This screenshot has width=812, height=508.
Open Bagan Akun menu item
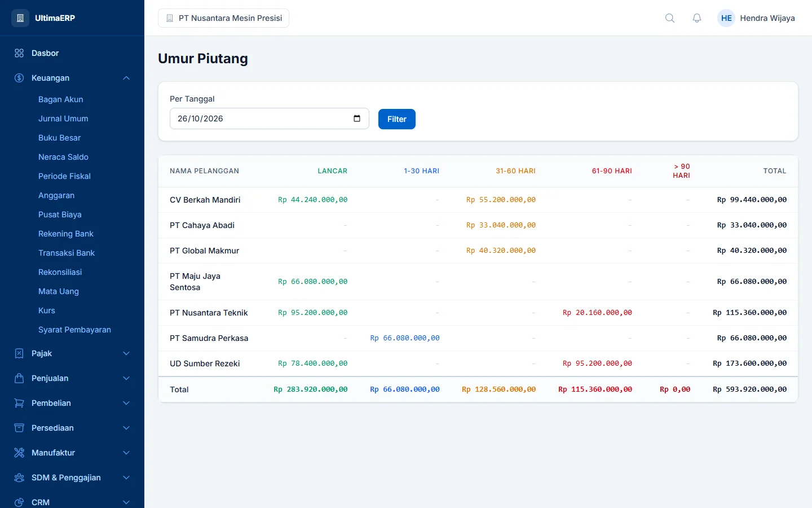point(61,99)
